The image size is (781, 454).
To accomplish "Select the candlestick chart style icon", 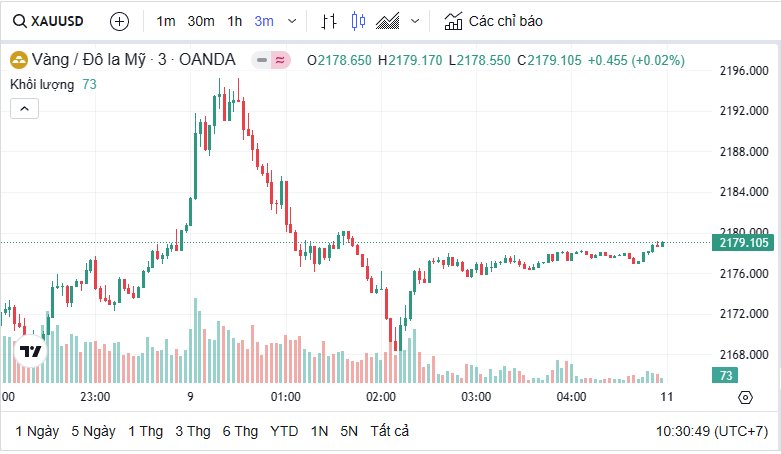I will (x=359, y=21).
